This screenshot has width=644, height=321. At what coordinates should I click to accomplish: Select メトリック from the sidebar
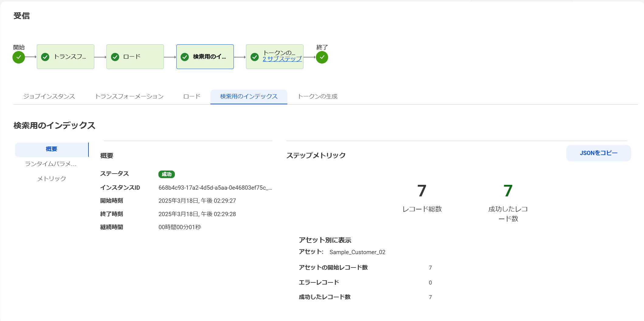coord(51,179)
